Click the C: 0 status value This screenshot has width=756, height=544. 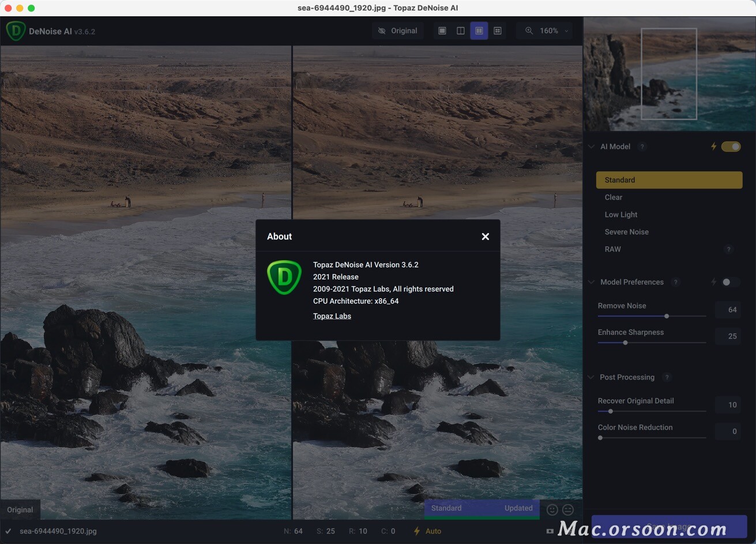[388, 531]
